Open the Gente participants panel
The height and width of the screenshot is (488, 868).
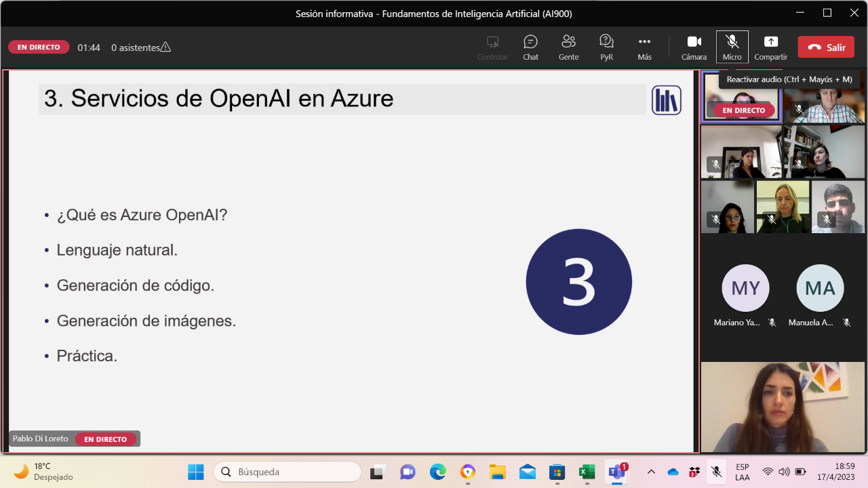tap(568, 47)
